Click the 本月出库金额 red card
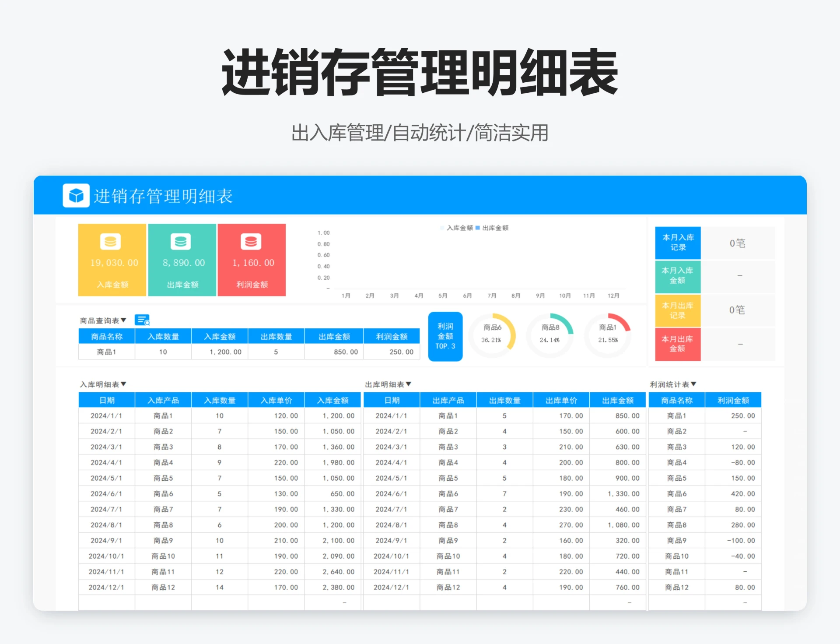The width and height of the screenshot is (840, 644). coord(677,344)
